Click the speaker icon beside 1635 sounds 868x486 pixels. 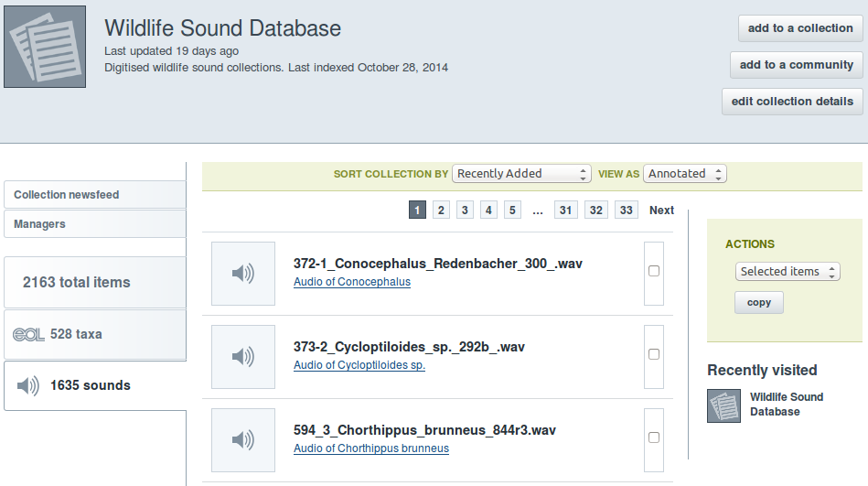coord(27,385)
